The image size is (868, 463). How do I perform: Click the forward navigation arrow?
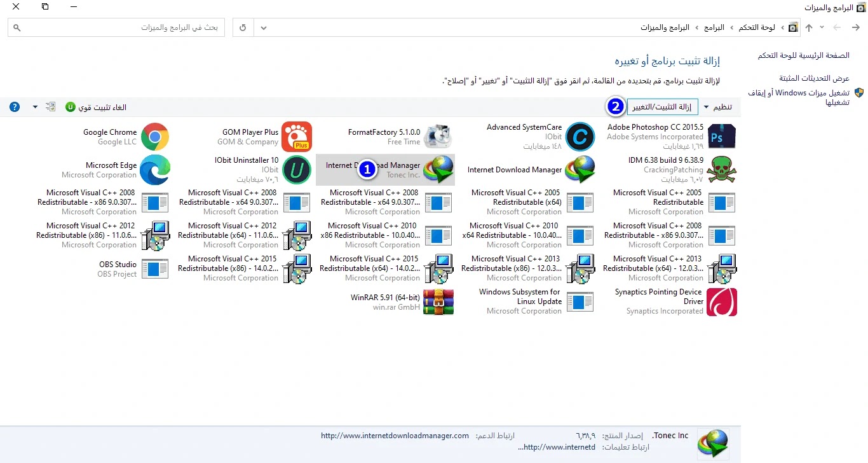[x=837, y=28]
